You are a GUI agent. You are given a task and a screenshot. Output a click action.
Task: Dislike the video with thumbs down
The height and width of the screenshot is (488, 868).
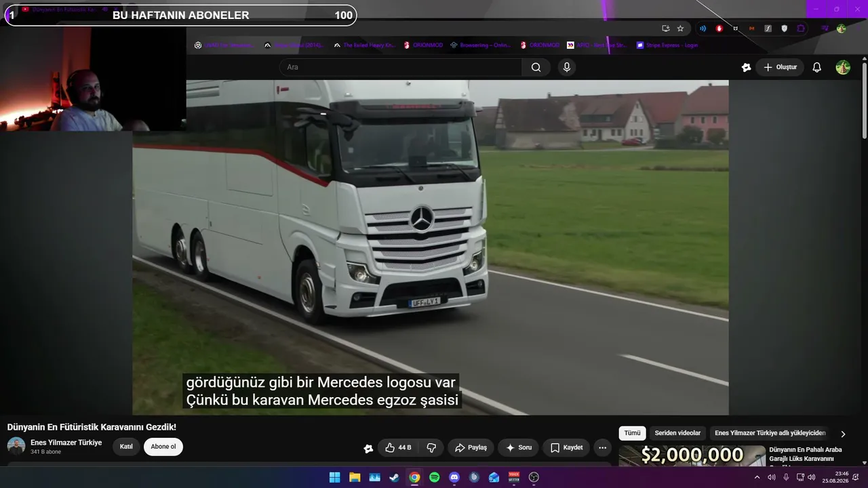pos(431,447)
